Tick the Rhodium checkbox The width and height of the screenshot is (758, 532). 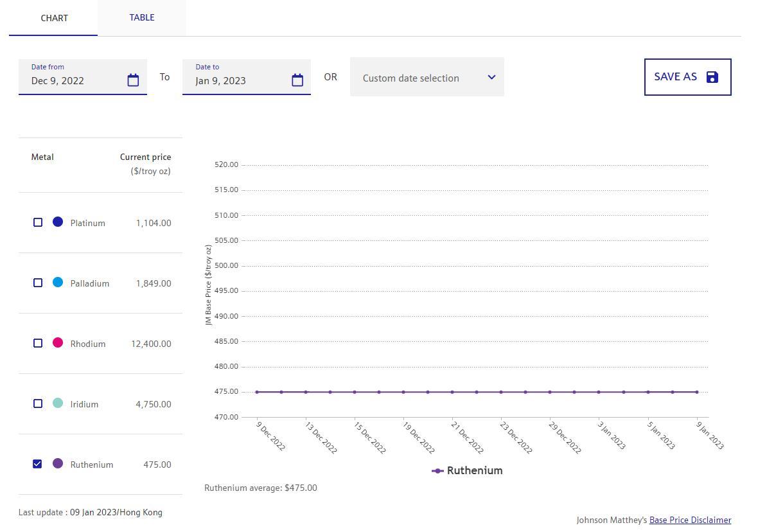coord(38,343)
